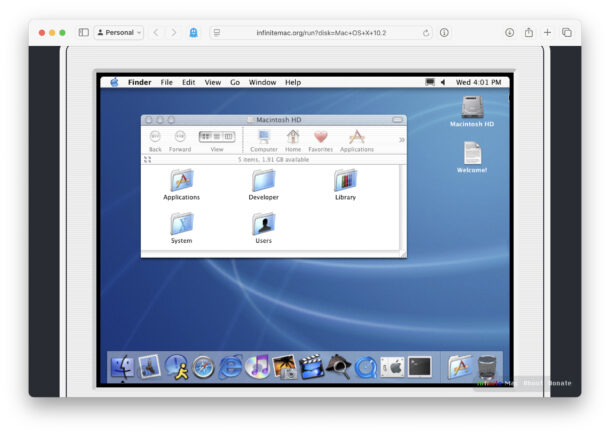Open the Library folder icon
610x435 pixels.
(345, 181)
